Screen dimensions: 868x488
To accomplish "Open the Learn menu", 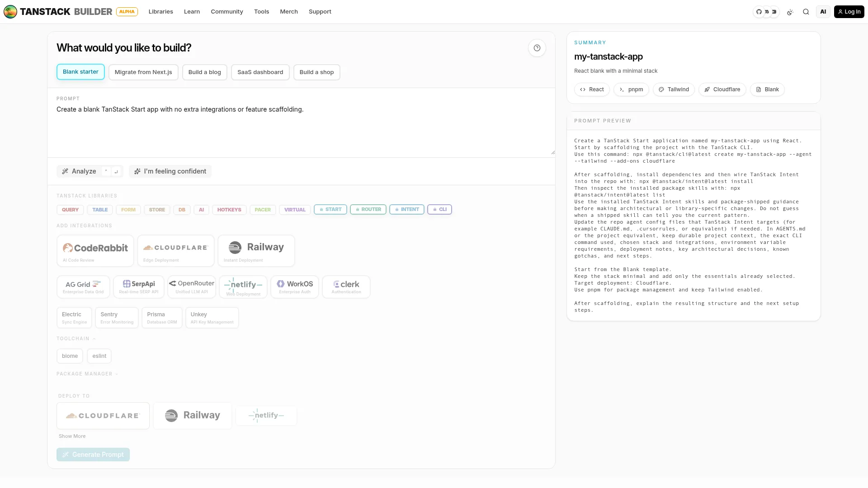I will (x=192, y=12).
